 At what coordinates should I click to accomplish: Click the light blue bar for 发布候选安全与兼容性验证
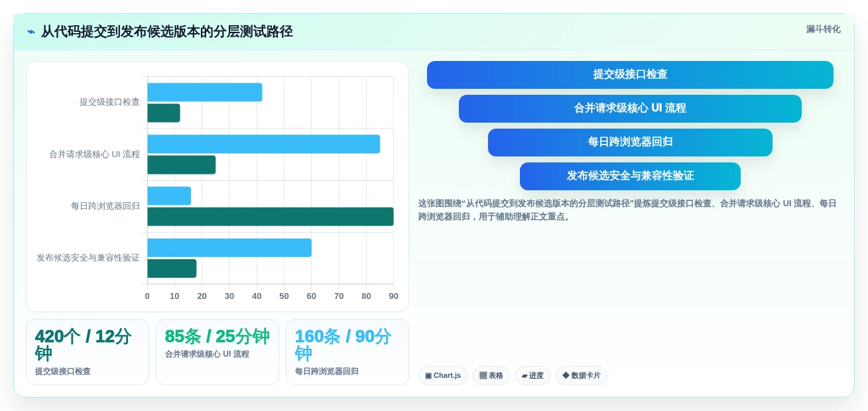[229, 248]
